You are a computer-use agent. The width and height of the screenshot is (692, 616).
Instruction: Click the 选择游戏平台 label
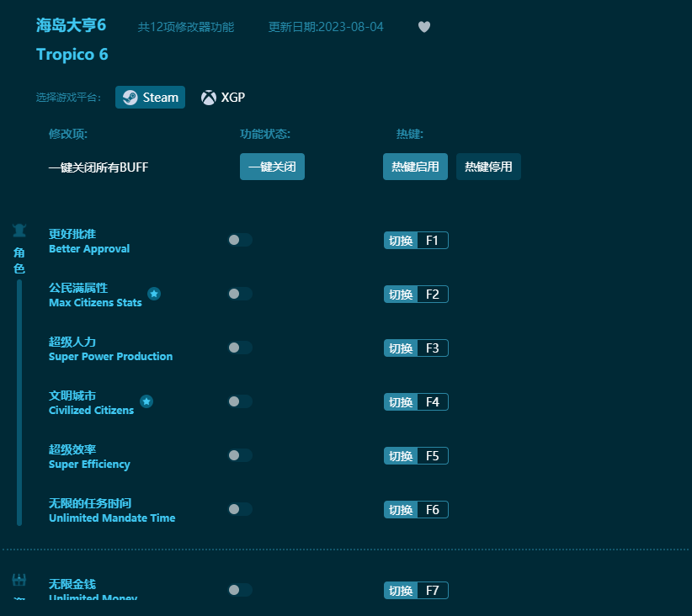tap(68, 97)
